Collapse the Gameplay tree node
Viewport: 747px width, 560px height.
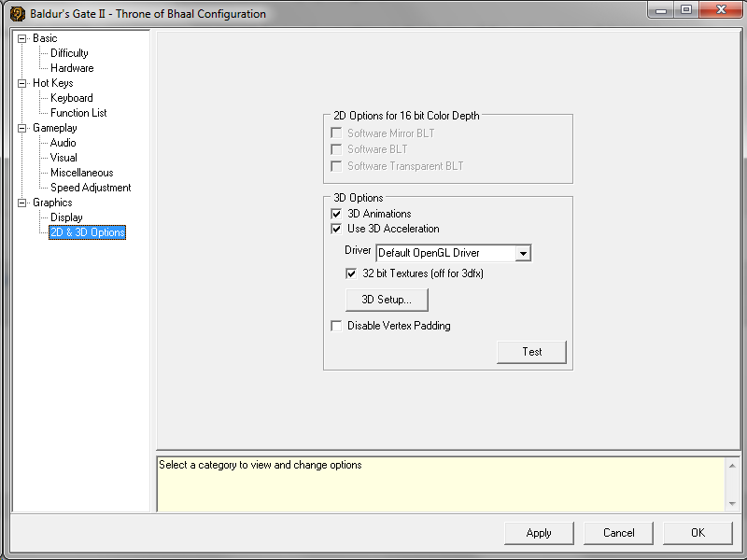tap(21, 128)
